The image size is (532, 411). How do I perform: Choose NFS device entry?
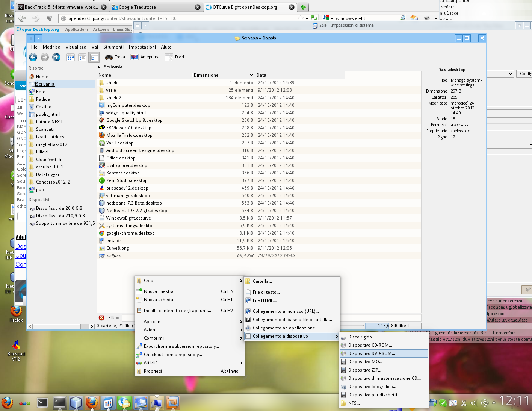click(384, 403)
